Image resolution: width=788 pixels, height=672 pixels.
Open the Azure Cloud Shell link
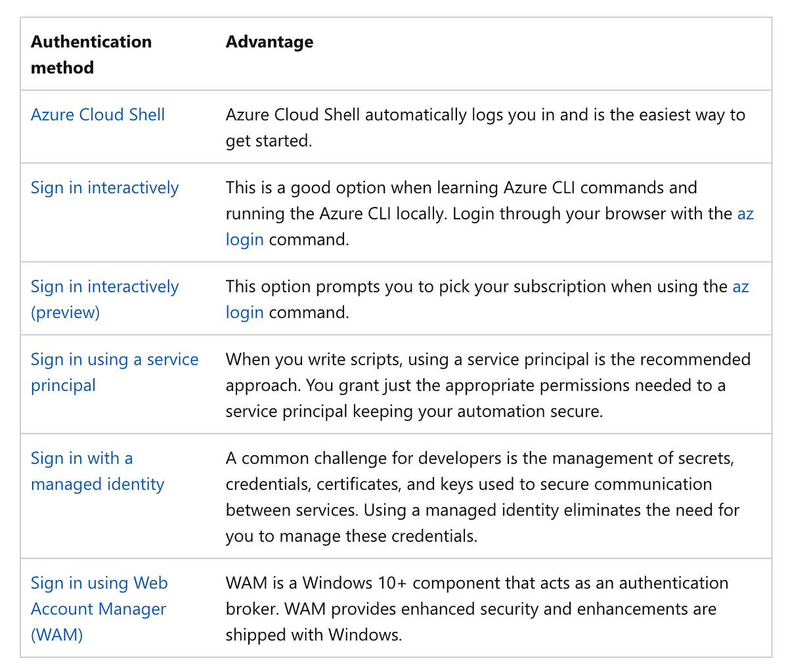97,114
